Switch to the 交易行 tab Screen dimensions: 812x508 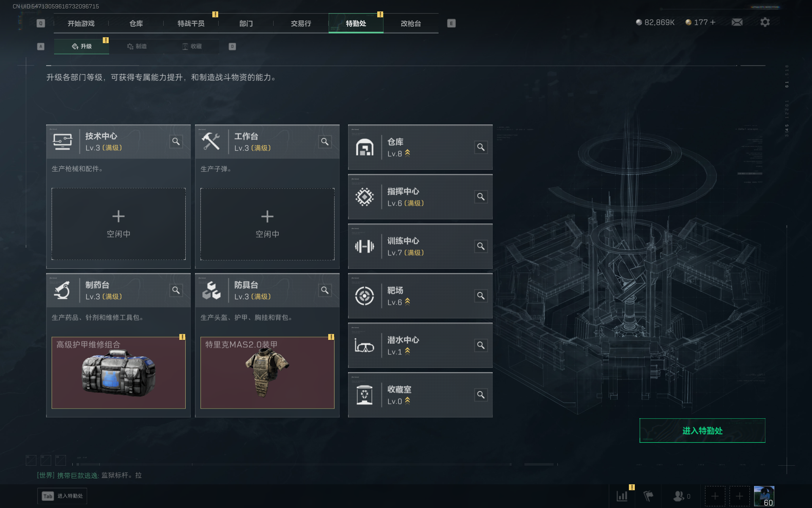coord(301,23)
